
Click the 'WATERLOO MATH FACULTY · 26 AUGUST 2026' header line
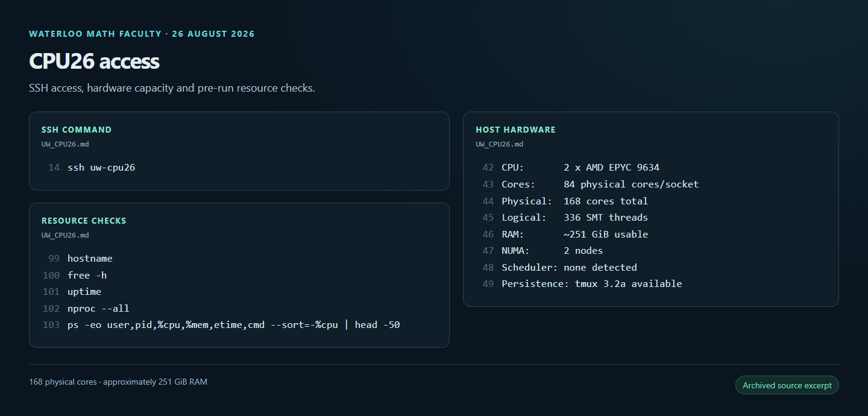point(142,34)
